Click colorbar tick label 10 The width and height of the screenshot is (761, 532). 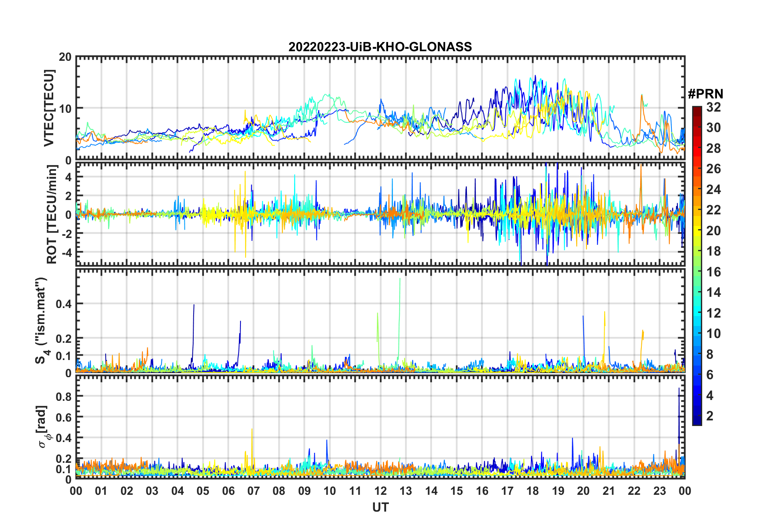click(x=713, y=334)
